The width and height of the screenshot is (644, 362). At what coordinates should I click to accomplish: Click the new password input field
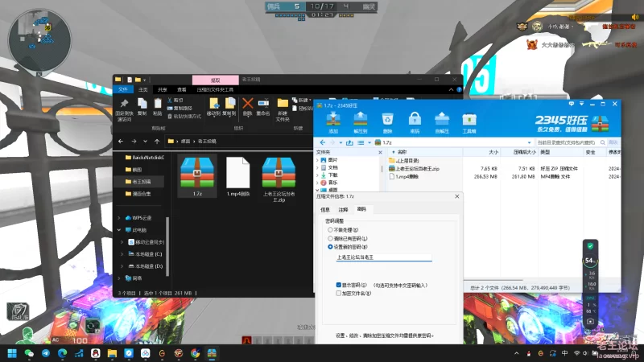pyautogui.click(x=384, y=257)
